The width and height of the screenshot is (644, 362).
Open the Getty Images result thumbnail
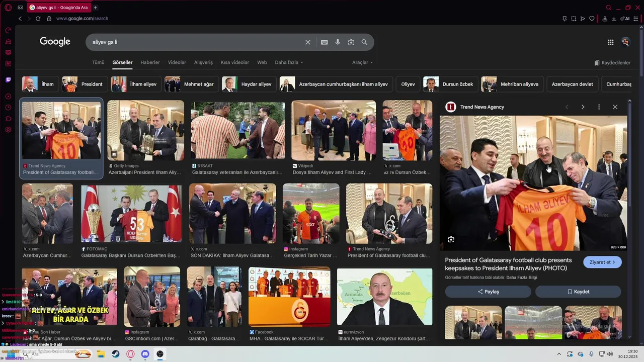[x=145, y=131]
